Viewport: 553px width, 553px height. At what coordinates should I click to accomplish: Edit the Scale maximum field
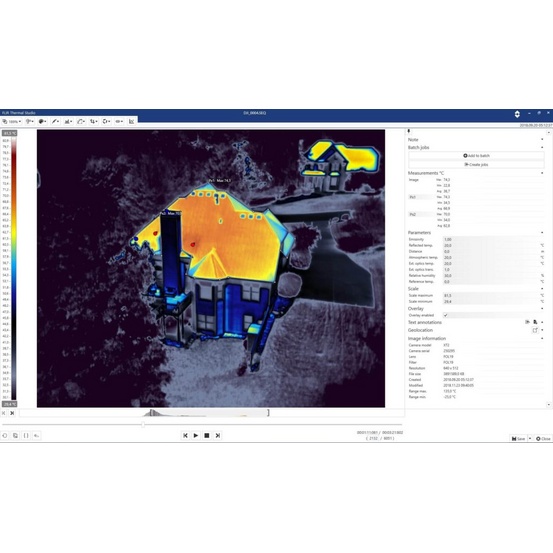[x=490, y=296]
